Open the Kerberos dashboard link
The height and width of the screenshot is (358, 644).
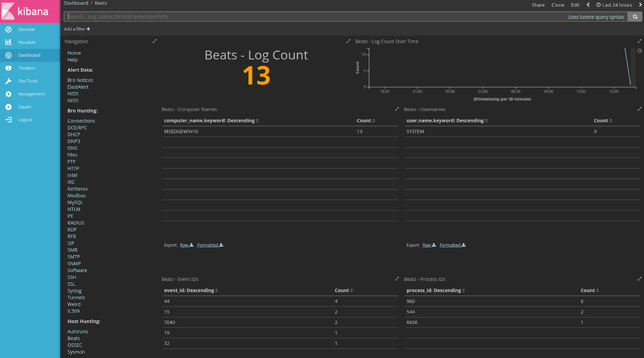[77, 189]
